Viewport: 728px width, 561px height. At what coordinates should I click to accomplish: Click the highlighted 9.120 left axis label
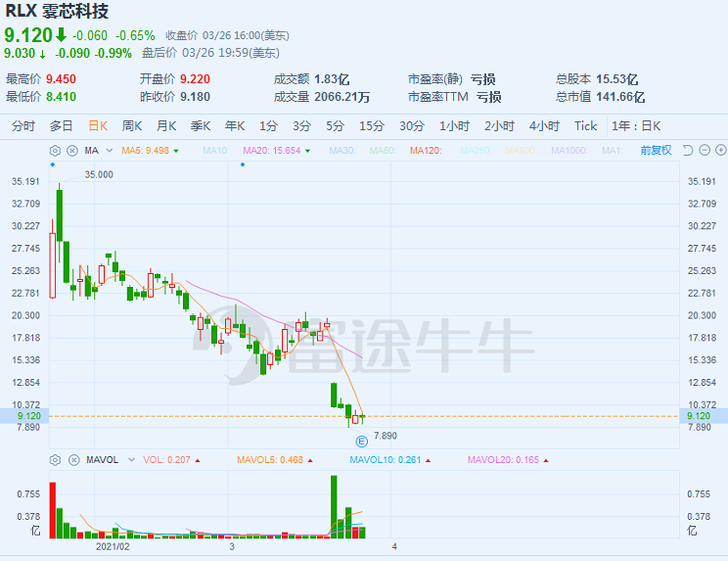coord(28,416)
